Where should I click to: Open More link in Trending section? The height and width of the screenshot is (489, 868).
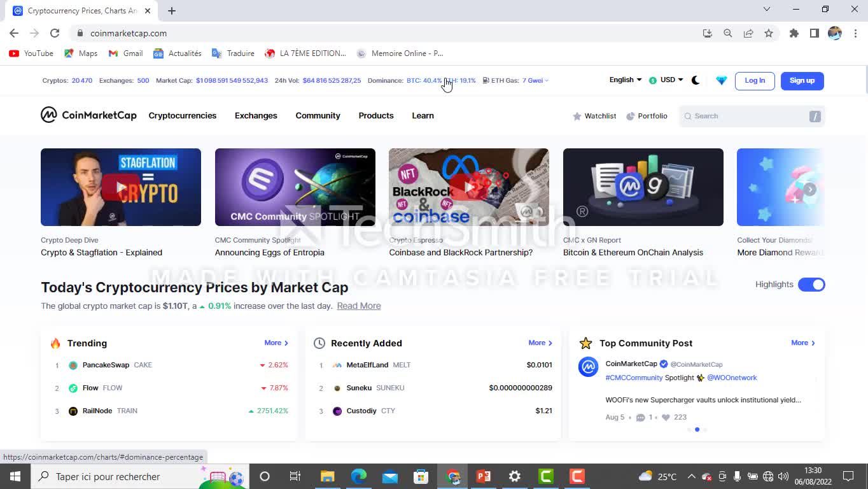point(276,343)
